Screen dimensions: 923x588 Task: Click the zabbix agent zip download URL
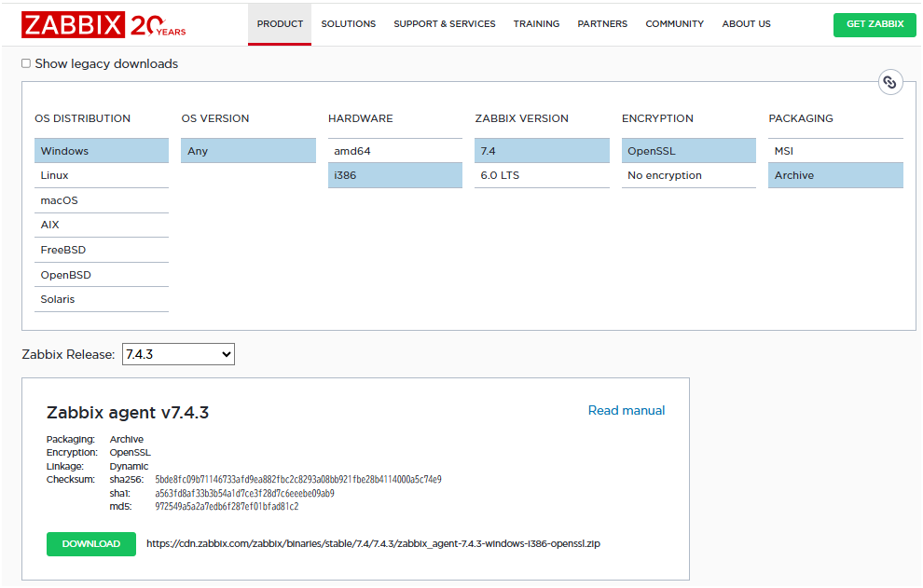(373, 543)
